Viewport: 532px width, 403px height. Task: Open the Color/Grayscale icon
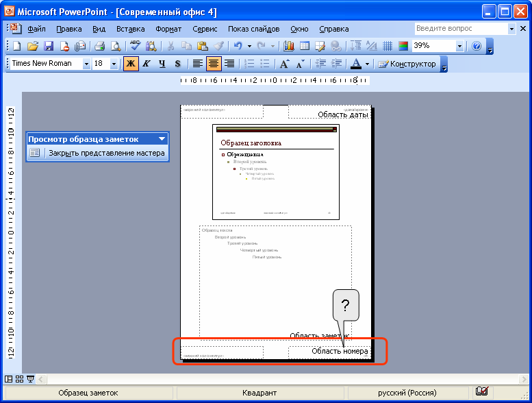[x=403, y=46]
